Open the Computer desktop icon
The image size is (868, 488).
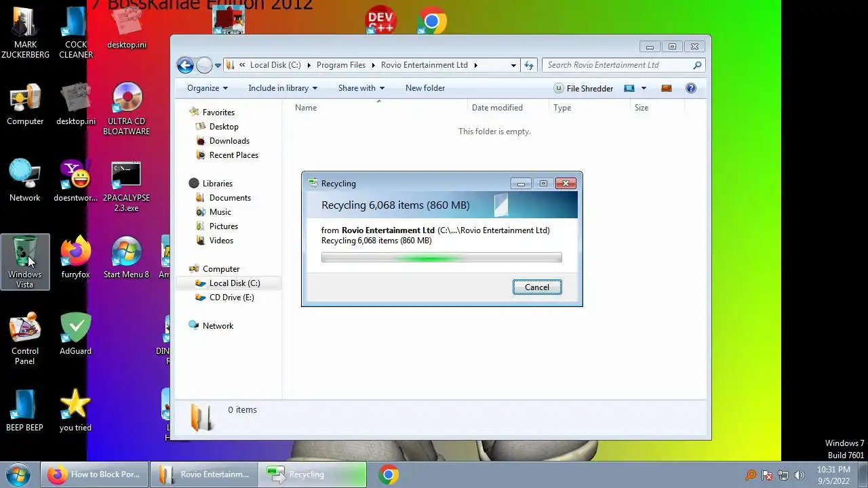tap(25, 105)
